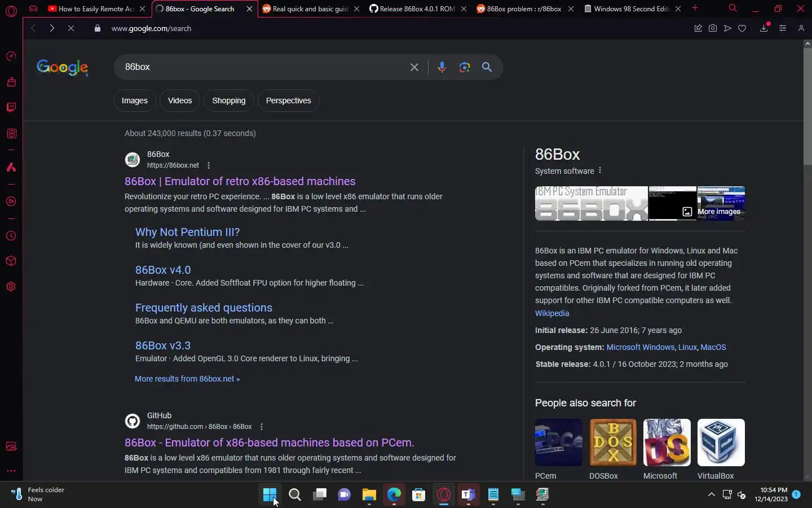
Task: Open Linux operating system link
Action: pyautogui.click(x=687, y=347)
